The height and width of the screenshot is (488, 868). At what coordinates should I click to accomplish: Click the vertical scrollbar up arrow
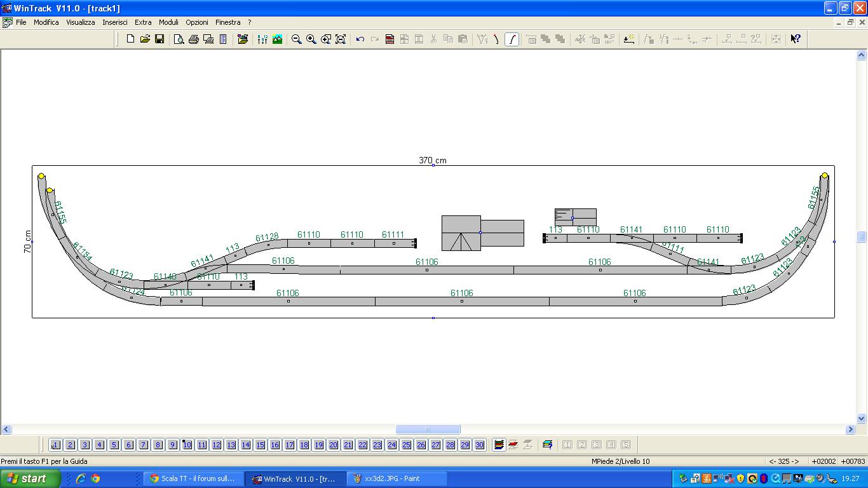tap(862, 55)
